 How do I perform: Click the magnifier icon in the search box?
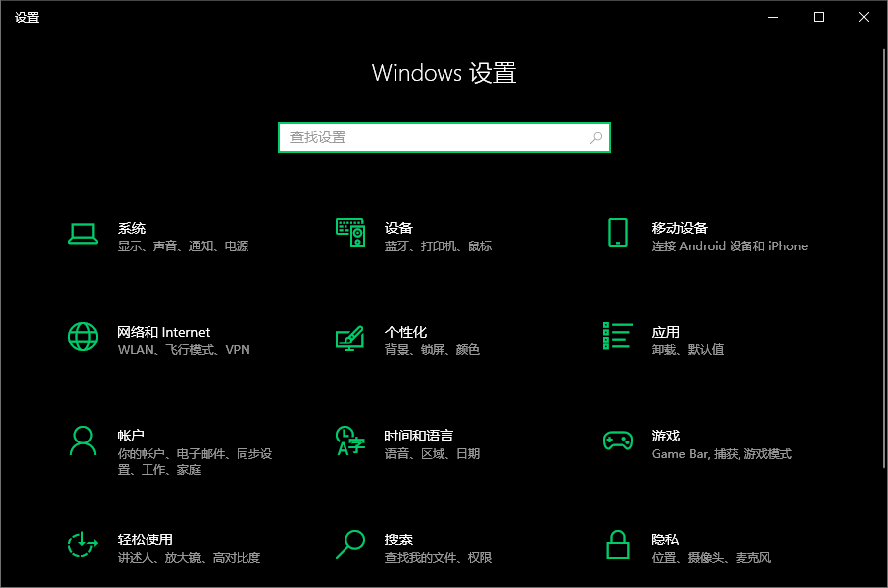[596, 137]
